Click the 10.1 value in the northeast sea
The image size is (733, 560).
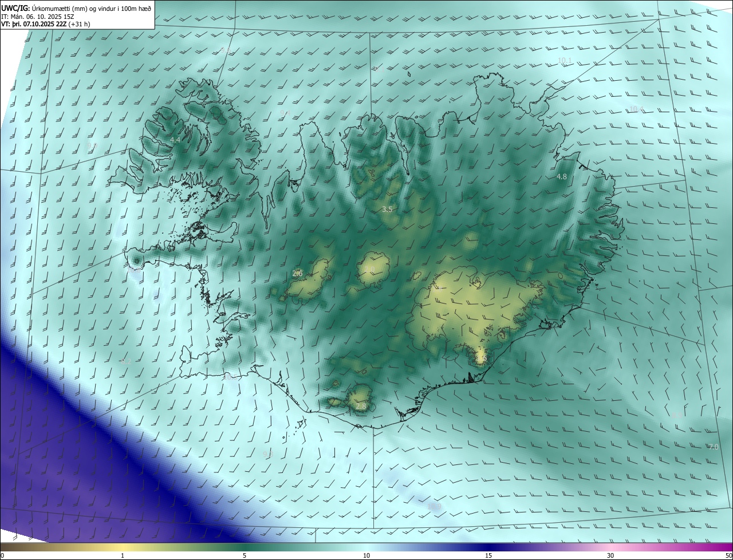(565, 61)
